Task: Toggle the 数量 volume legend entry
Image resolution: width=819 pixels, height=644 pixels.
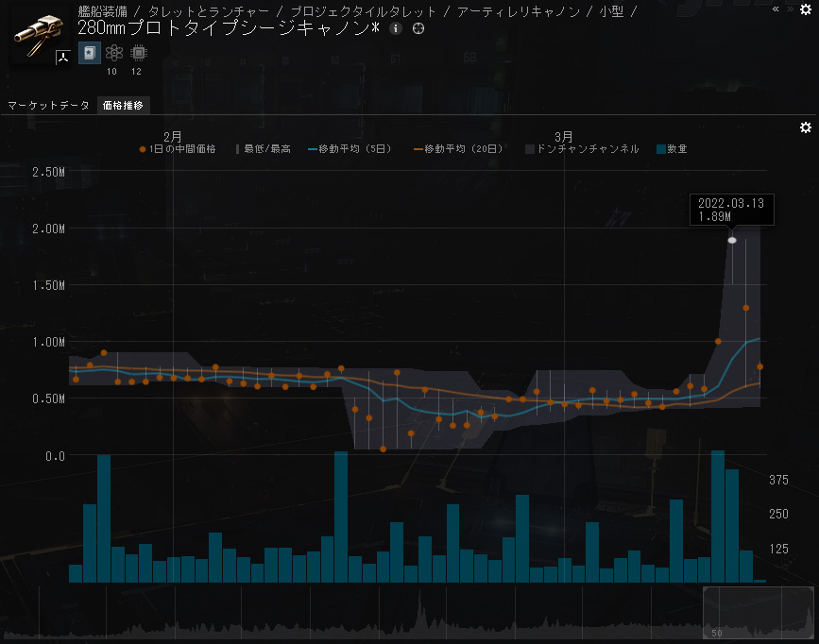Action: click(672, 149)
